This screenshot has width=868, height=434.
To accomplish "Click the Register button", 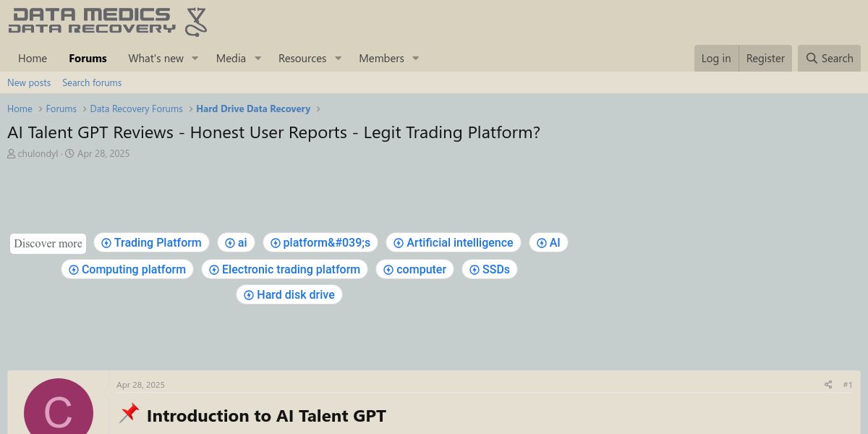I will coord(765,59).
